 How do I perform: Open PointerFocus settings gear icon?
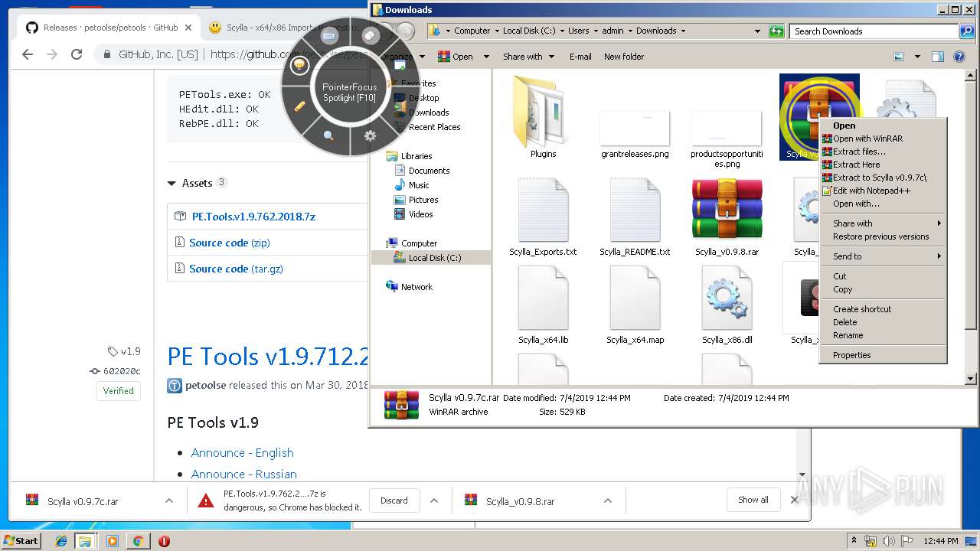[x=370, y=135]
